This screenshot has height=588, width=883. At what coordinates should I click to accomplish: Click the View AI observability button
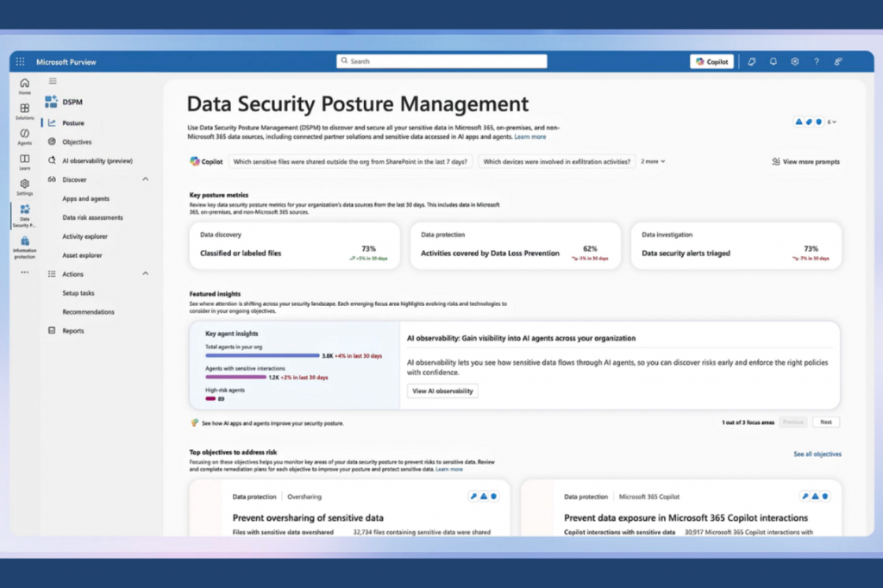tap(442, 391)
